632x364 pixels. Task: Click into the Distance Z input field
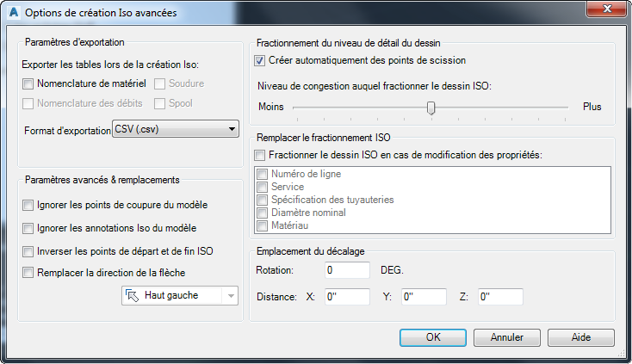(x=500, y=297)
